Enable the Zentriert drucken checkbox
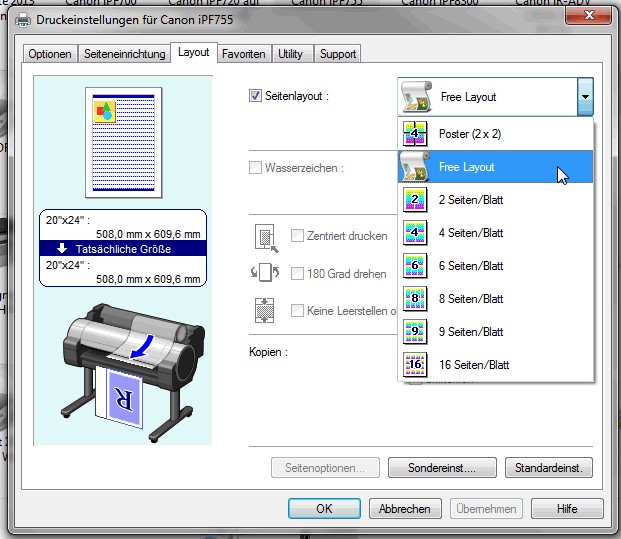Viewport: 621px width, 539px height. click(x=297, y=236)
